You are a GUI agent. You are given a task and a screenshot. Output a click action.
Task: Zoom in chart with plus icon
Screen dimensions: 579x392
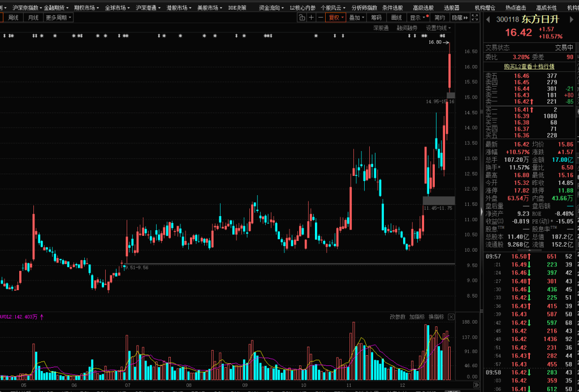coord(312,18)
